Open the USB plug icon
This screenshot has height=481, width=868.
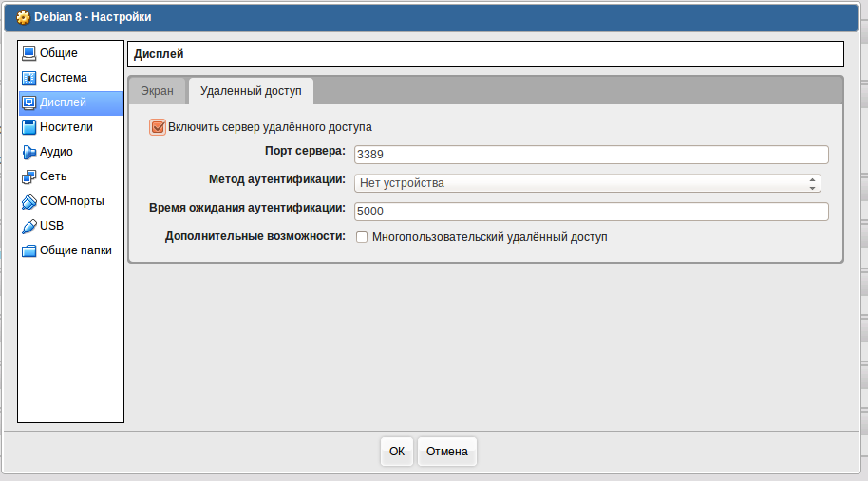pos(28,226)
